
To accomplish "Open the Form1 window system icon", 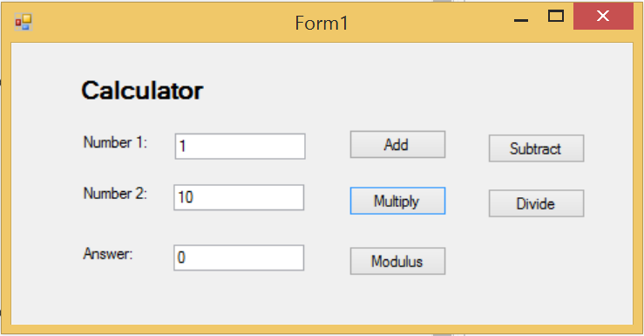I will pos(24,22).
